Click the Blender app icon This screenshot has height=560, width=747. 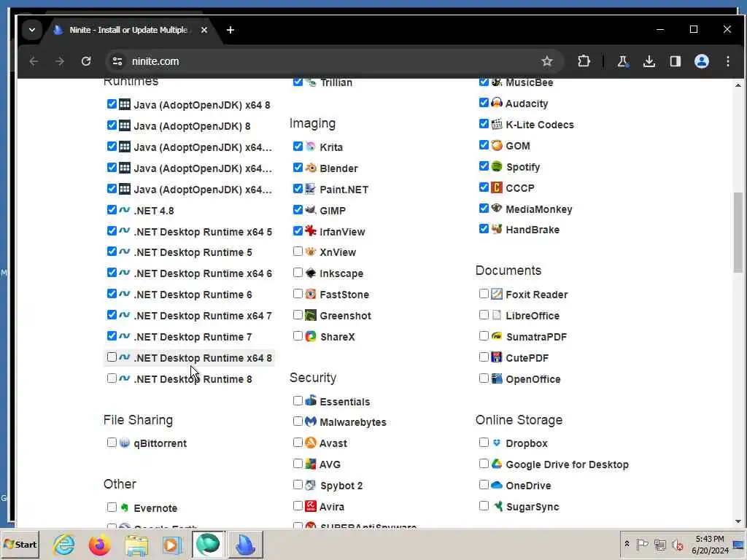pos(311,168)
